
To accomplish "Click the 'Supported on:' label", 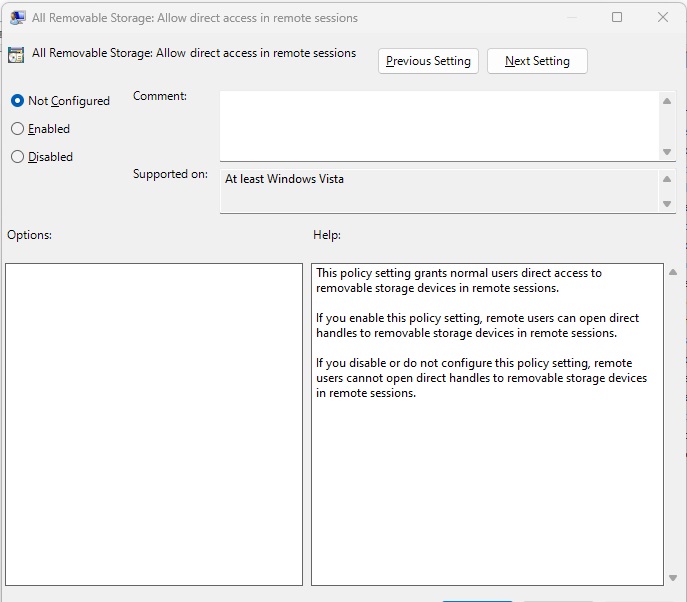I will tap(170, 174).
